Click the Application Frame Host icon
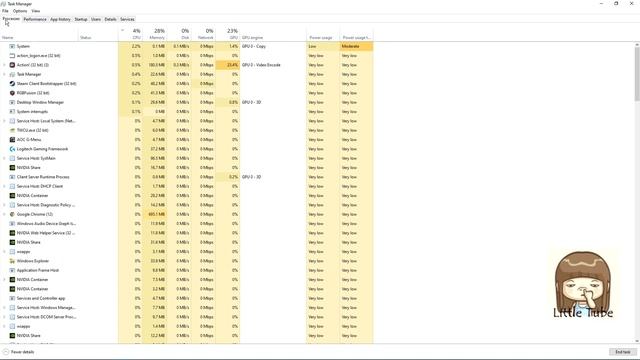This screenshot has height=360, width=640. [12, 270]
